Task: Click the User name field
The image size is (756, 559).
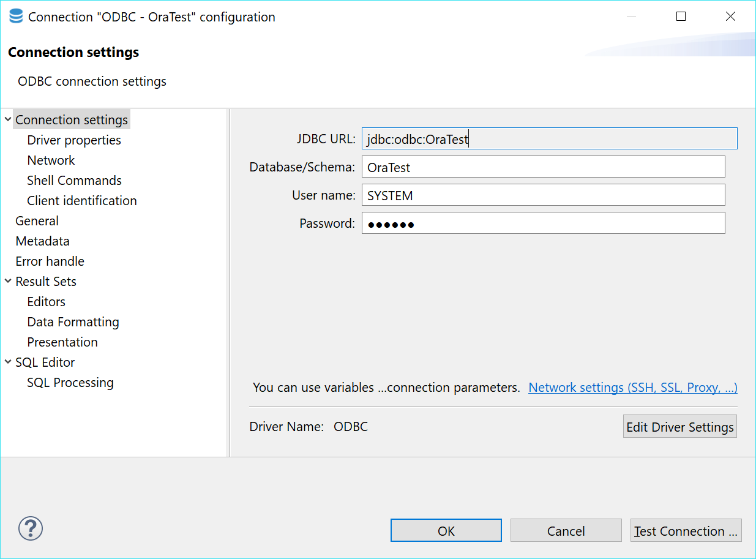Action: (x=543, y=195)
